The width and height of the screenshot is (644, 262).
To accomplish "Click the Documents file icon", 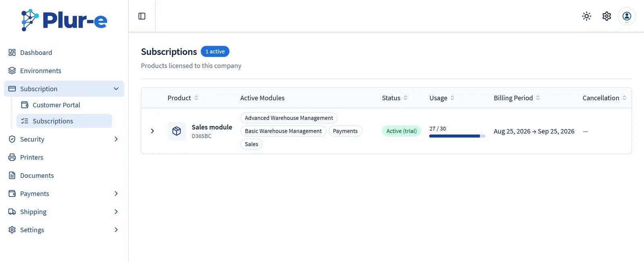I will pos(12,175).
